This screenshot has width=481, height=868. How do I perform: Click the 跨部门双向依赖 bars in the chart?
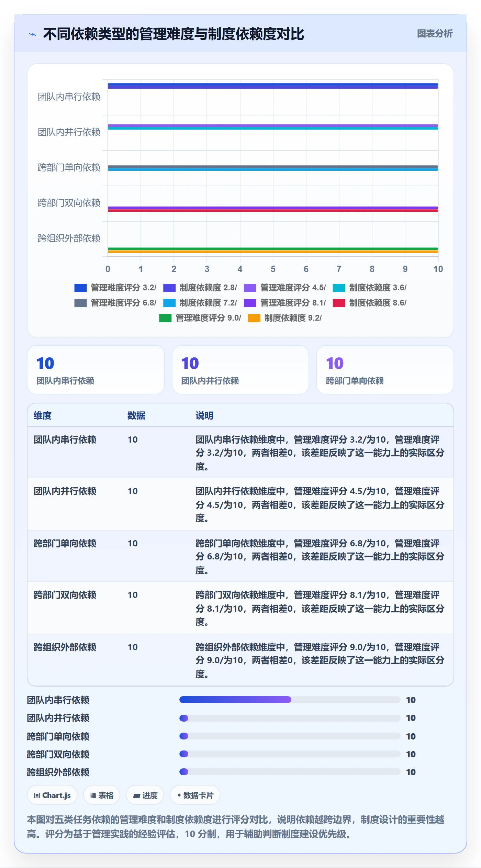[273, 209]
